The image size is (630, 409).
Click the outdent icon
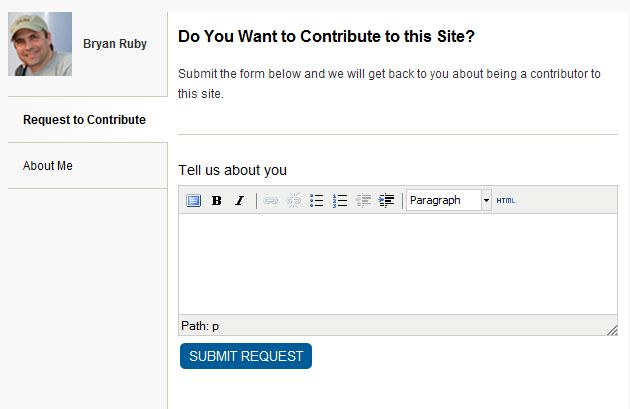pyautogui.click(x=363, y=201)
